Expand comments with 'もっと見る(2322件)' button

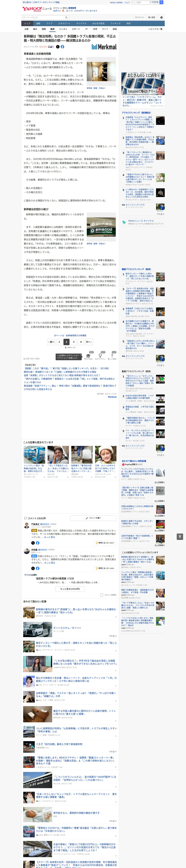tap(70, 589)
